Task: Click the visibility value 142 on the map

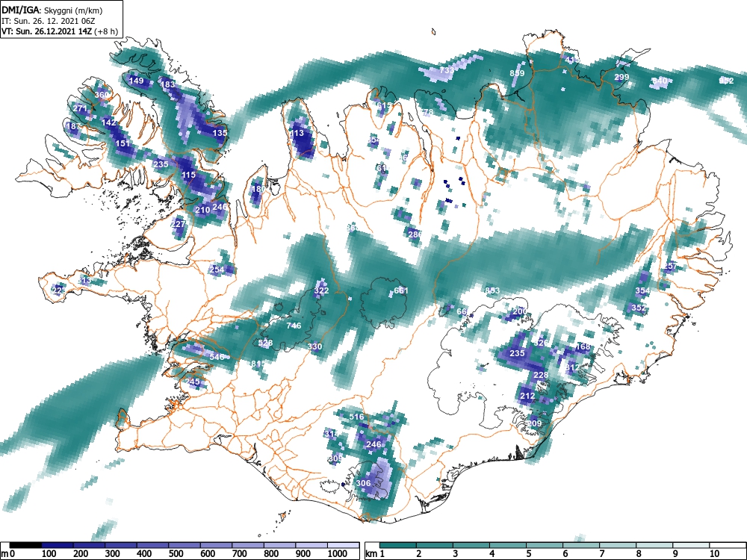Action: tap(108, 122)
